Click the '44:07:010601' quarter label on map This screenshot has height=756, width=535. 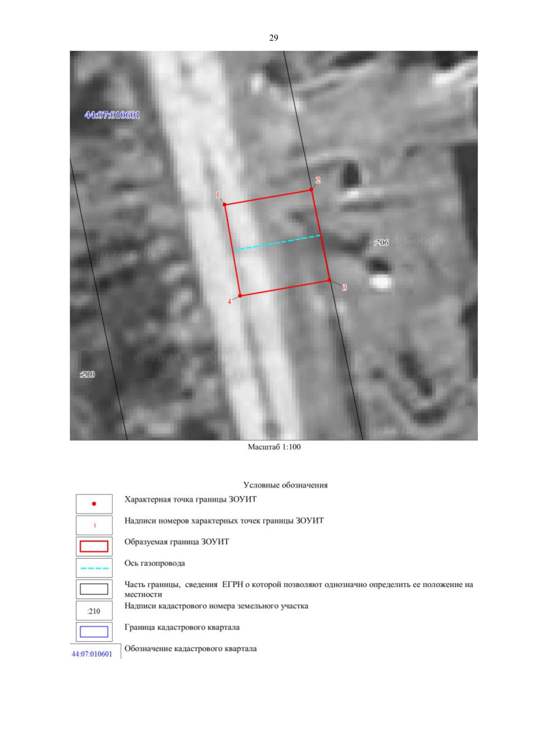[112, 115]
